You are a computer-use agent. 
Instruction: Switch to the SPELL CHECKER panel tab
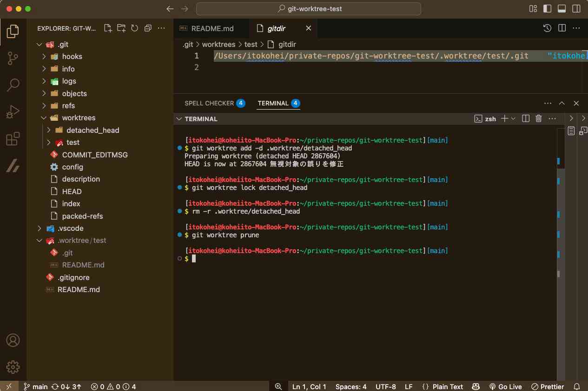click(209, 103)
